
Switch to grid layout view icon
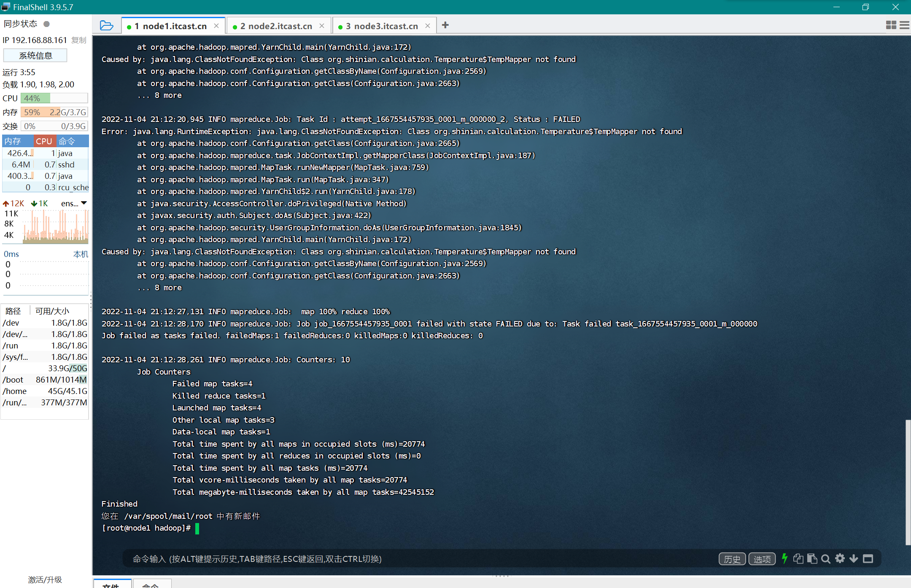pos(891,25)
